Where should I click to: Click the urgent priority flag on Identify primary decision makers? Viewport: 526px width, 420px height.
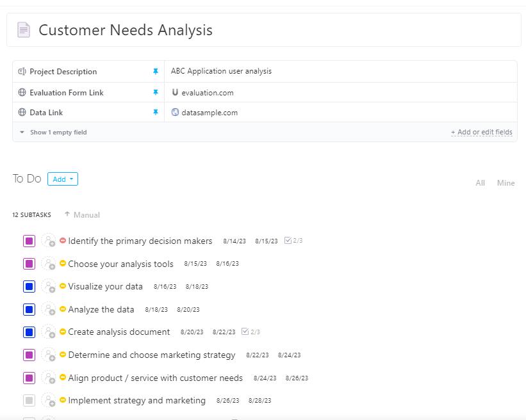62,240
